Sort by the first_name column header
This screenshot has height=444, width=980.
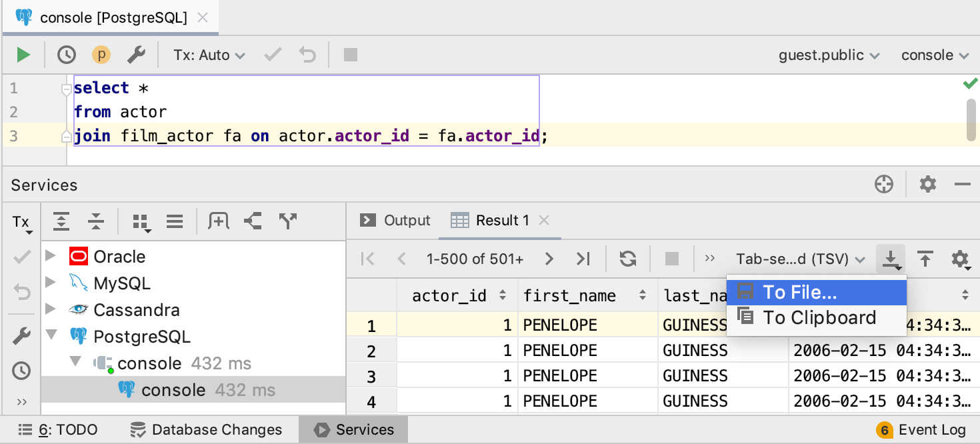[x=588, y=295]
